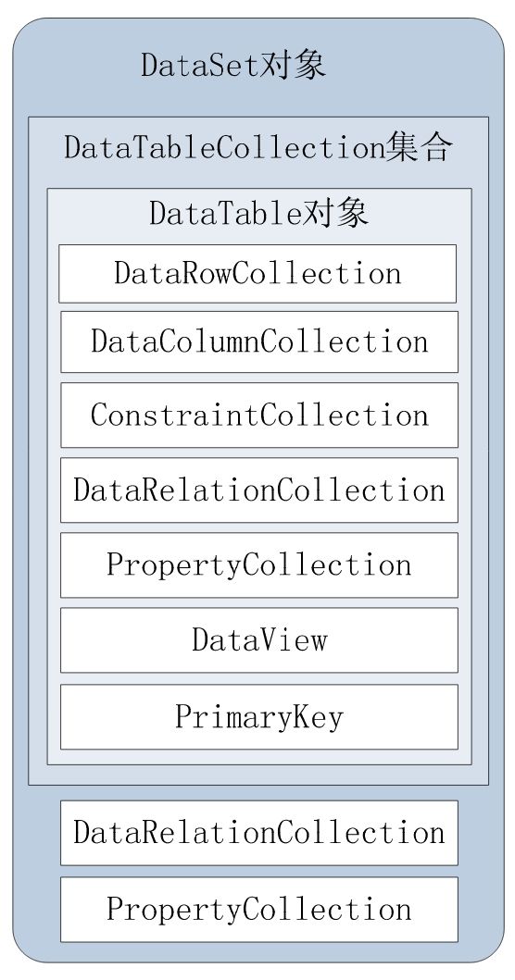
Task: Select the DataColumnCollection box
Action: 259,341
